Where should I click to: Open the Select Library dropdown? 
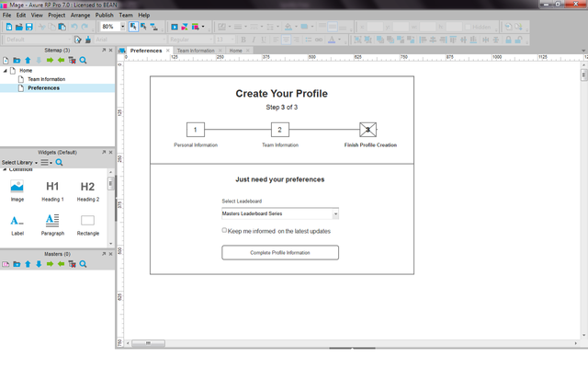[x=19, y=163]
